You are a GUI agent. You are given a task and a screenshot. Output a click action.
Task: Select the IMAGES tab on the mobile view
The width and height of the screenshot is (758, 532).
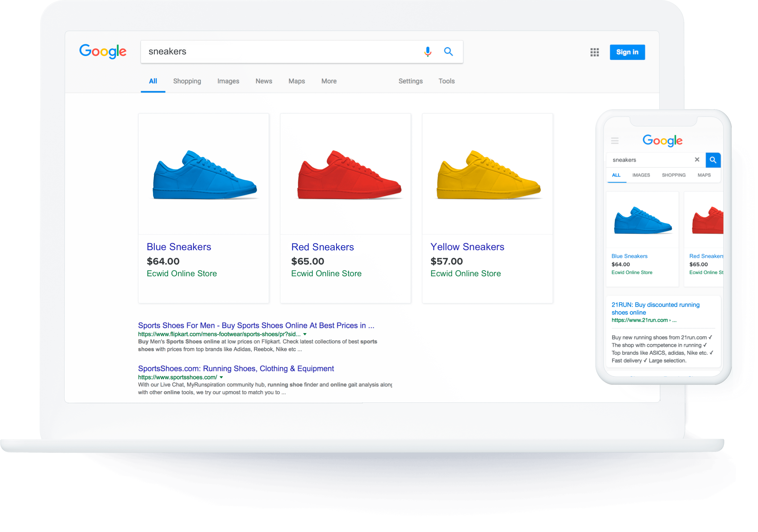click(x=641, y=175)
